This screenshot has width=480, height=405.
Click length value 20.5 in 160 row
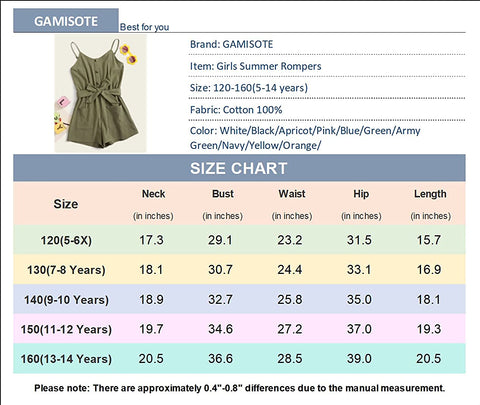point(429,359)
